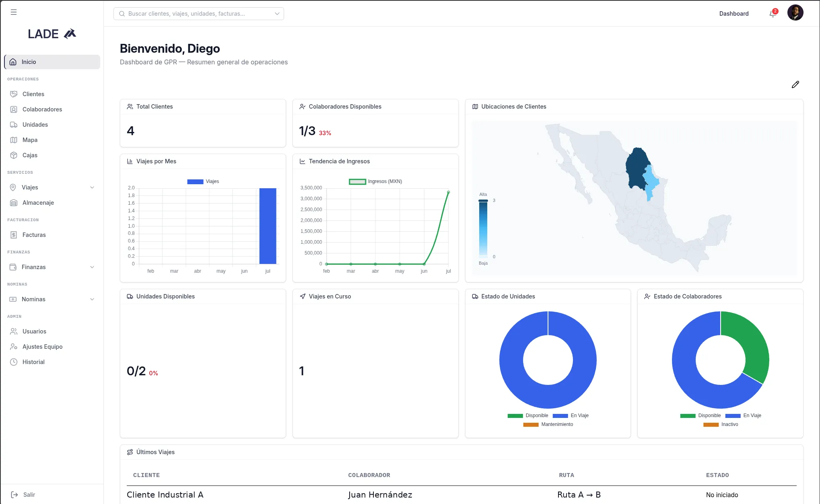Select the Cliente Industrial A row
This screenshot has height=504, width=820.
[x=462, y=495]
